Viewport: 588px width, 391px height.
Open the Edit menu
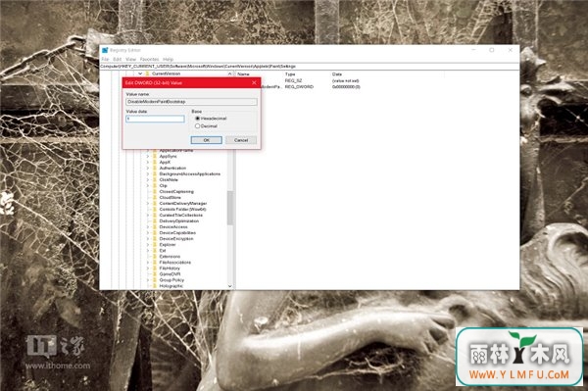(117, 60)
